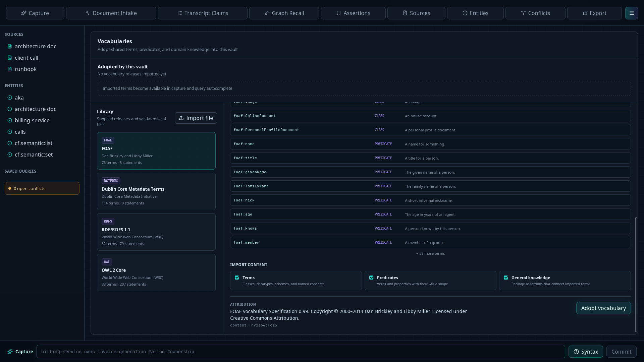Click the foaf:nick predicate row
The height and width of the screenshot is (362, 644).
pos(430,200)
